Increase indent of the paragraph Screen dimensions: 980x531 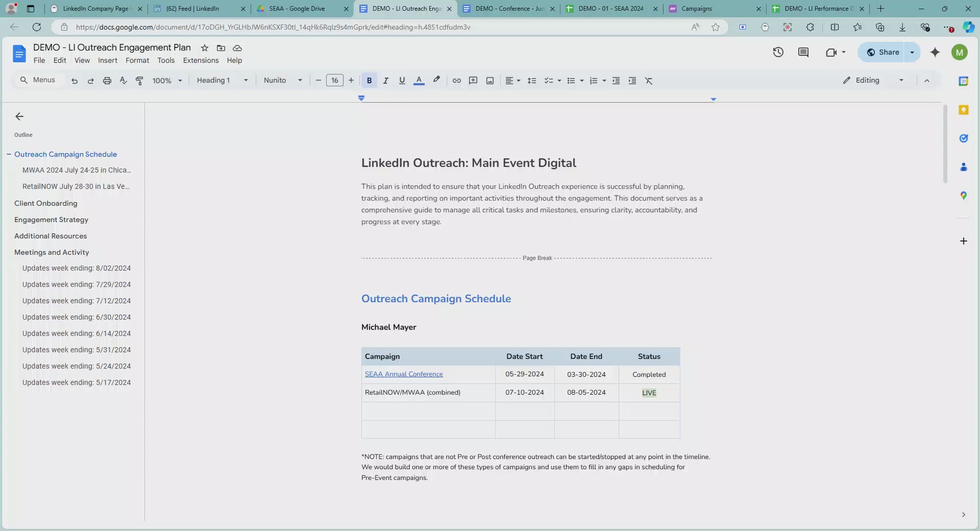(632, 81)
